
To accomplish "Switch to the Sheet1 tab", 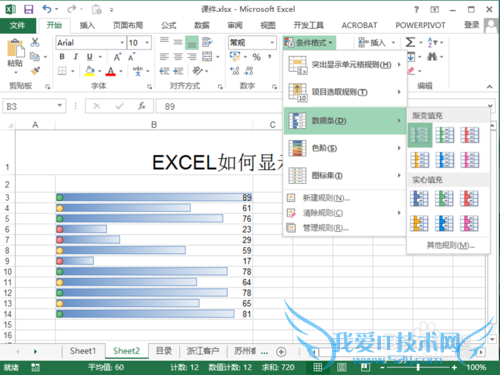I will [83, 351].
